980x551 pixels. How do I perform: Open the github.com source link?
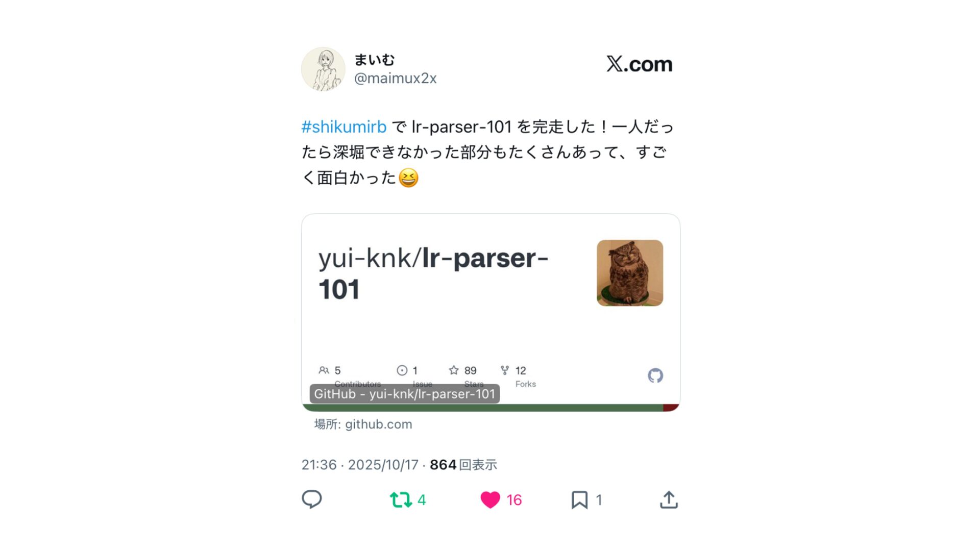tap(379, 424)
